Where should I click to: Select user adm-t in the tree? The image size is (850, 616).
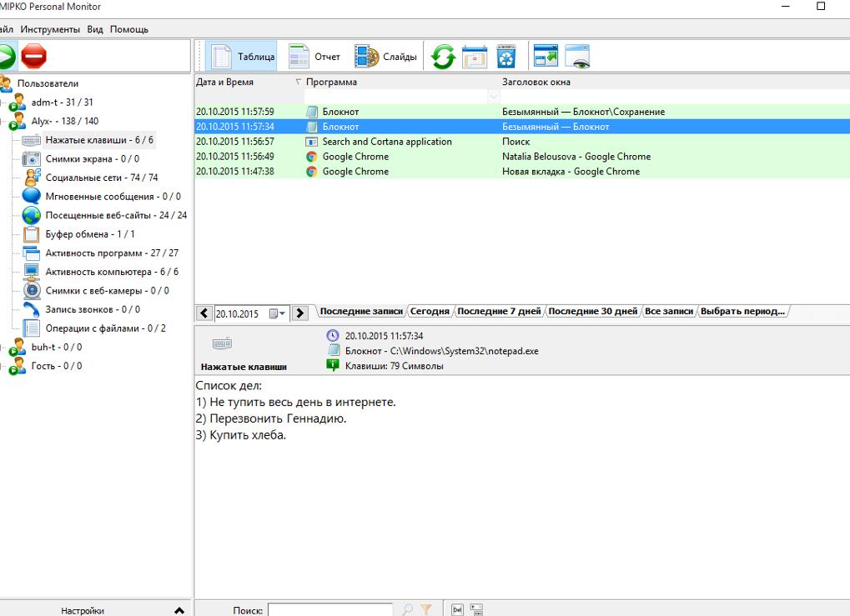63,103
